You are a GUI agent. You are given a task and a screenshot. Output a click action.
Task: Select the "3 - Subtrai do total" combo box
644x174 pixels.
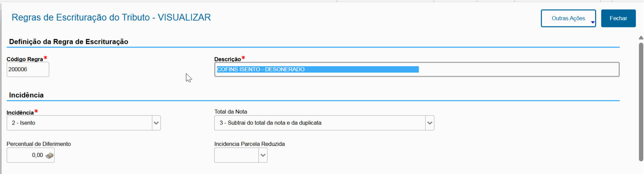pyautogui.click(x=320, y=123)
